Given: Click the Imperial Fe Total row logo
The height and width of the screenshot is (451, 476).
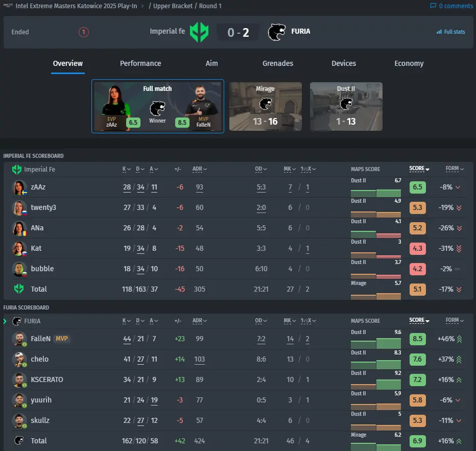Looking at the screenshot, I should tap(19, 289).
